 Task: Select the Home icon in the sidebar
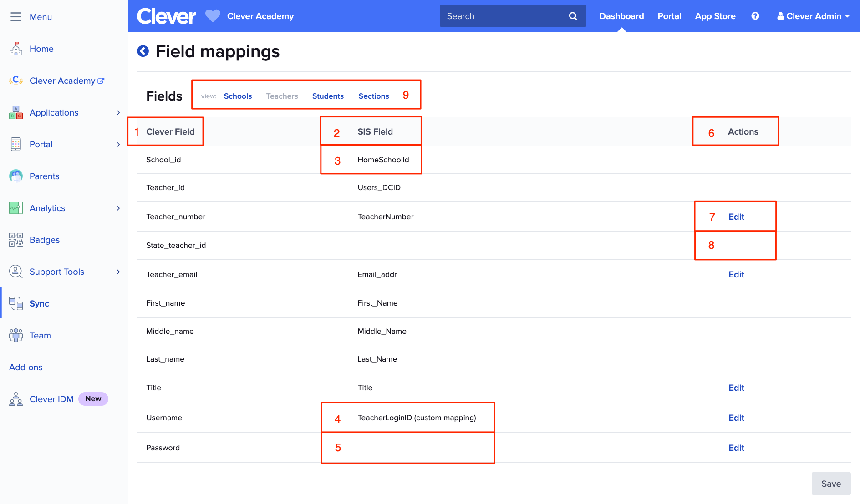pyautogui.click(x=16, y=49)
